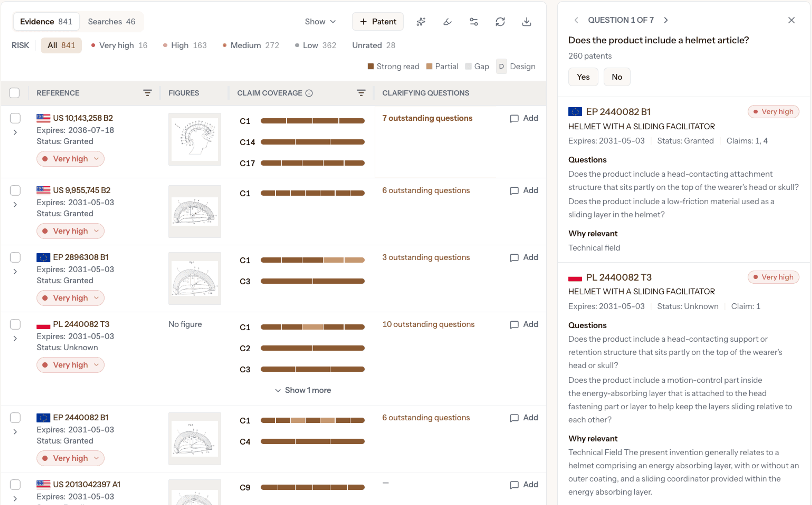Viewport: 812px width, 505px height.
Task: Click the refresh icon in toolbar
Action: (500, 22)
